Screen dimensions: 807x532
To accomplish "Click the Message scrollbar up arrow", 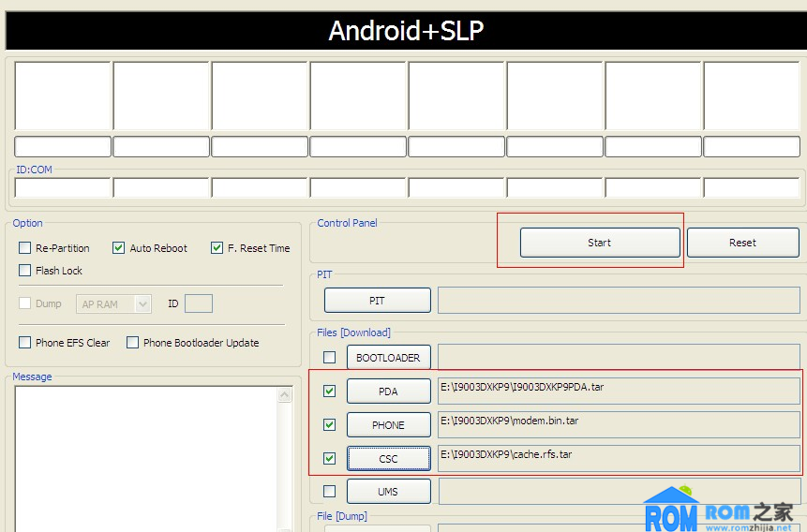I will pyautogui.click(x=285, y=395).
